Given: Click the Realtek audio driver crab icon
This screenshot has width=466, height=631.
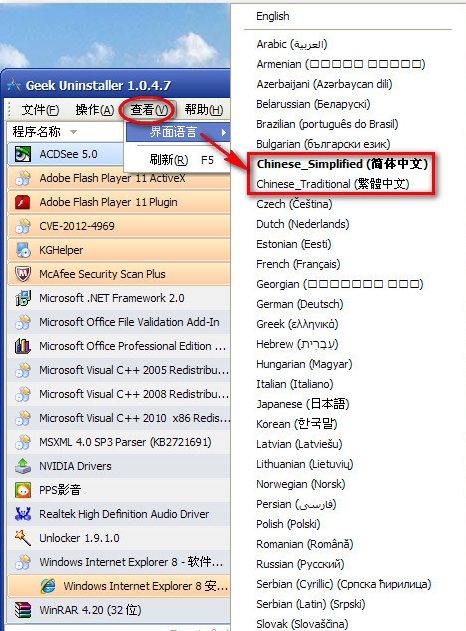Looking at the screenshot, I should pos(23,514).
